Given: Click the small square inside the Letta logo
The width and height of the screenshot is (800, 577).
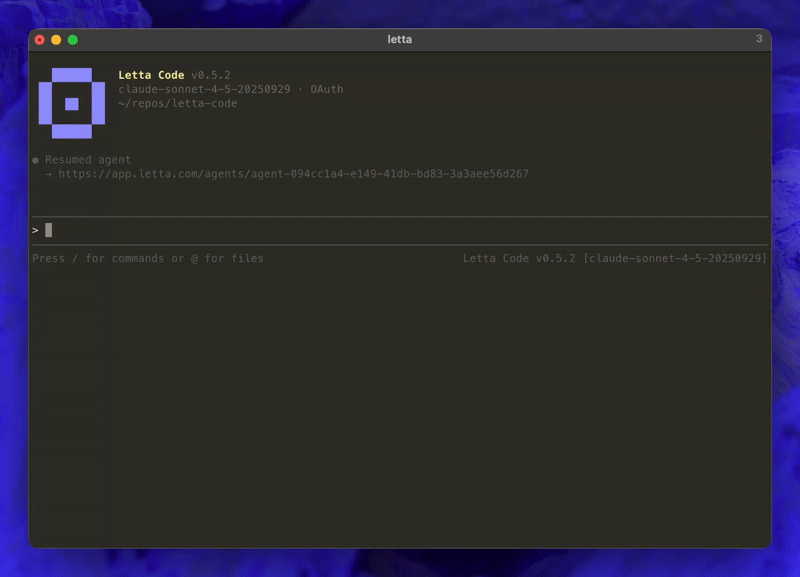Looking at the screenshot, I should click(x=70, y=102).
